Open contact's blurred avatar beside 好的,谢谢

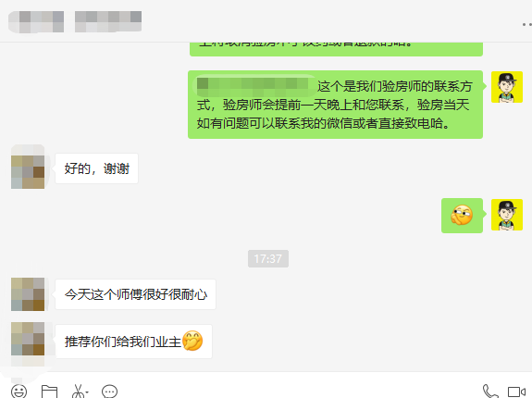(x=28, y=167)
